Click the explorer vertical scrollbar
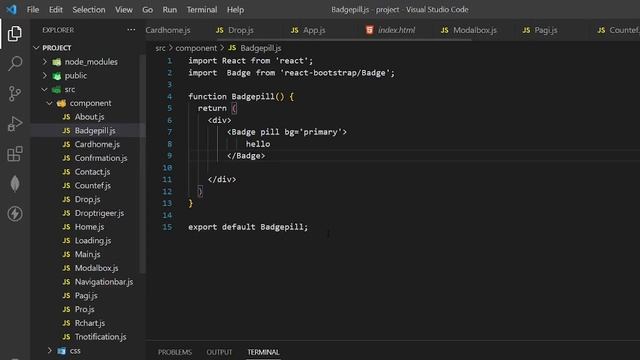The height and width of the screenshot is (360, 640). coord(142,163)
